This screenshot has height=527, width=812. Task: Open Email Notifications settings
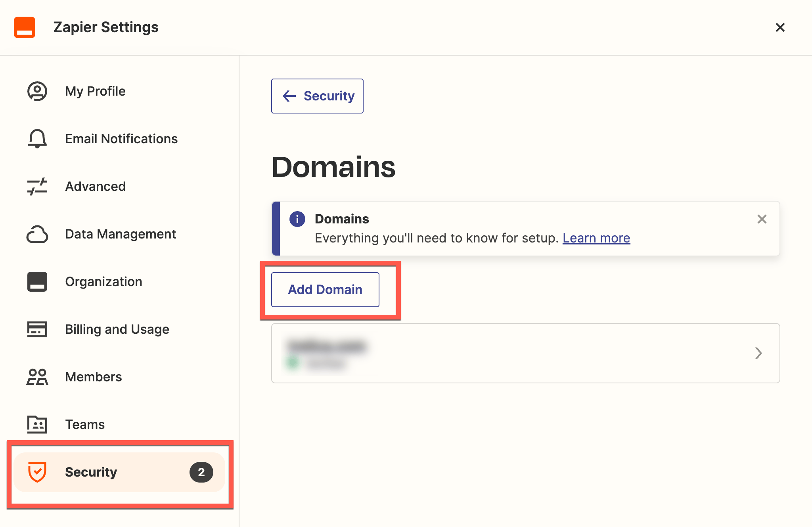click(121, 139)
